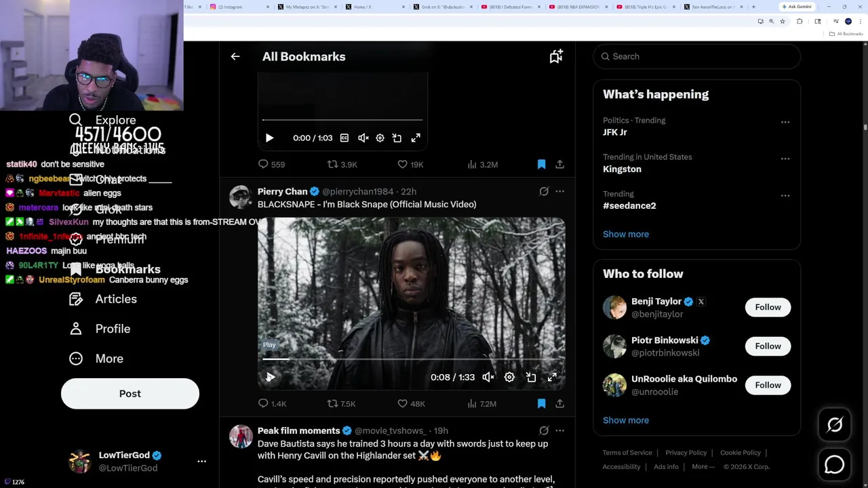Play the BLACKSNAPE music video
The image size is (868, 488).
(x=270, y=377)
